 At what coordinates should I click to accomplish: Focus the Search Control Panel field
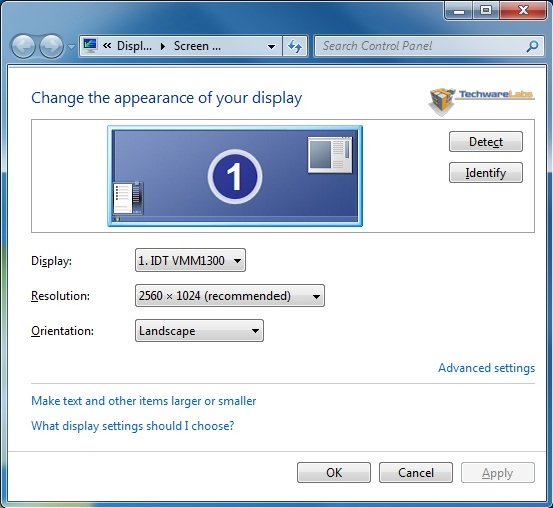coord(420,46)
